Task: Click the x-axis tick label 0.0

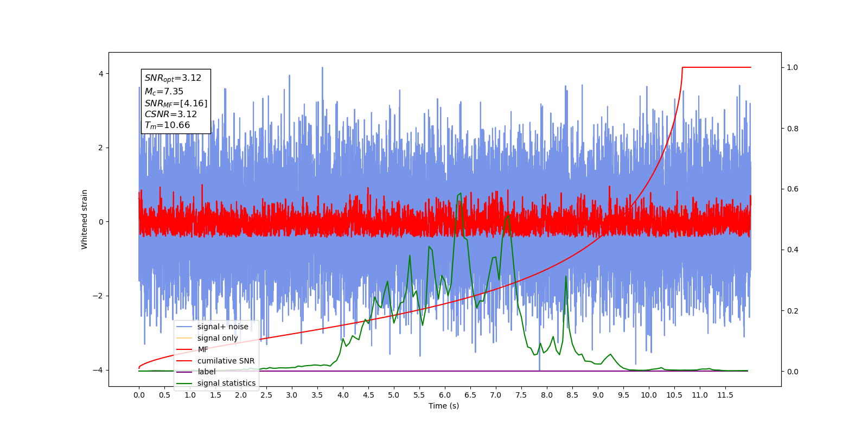Action: [139, 395]
